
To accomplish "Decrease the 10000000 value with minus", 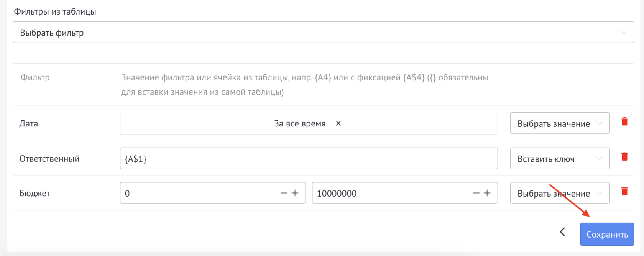I will pos(476,193).
